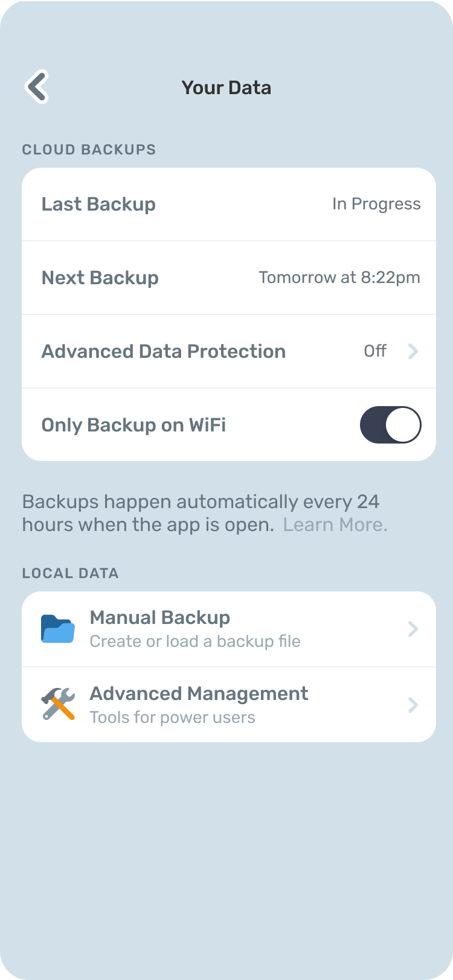Select the Advanced Data Protection label
This screenshot has height=980, width=453.
coord(163,351)
